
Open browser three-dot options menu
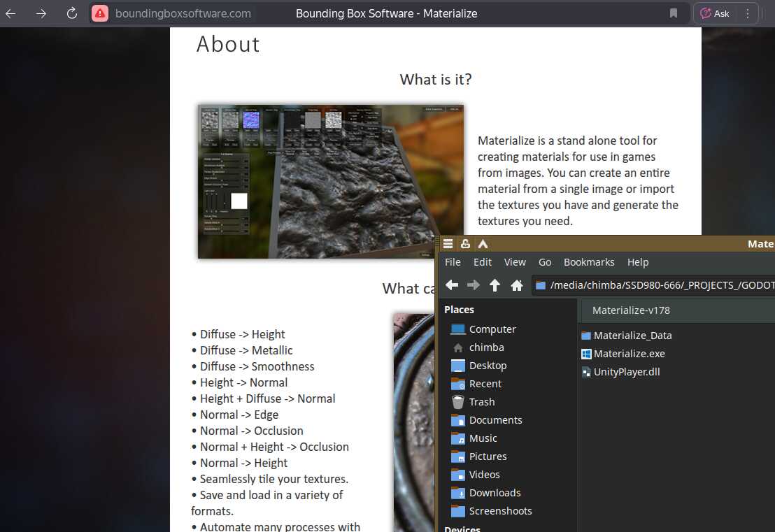click(748, 13)
